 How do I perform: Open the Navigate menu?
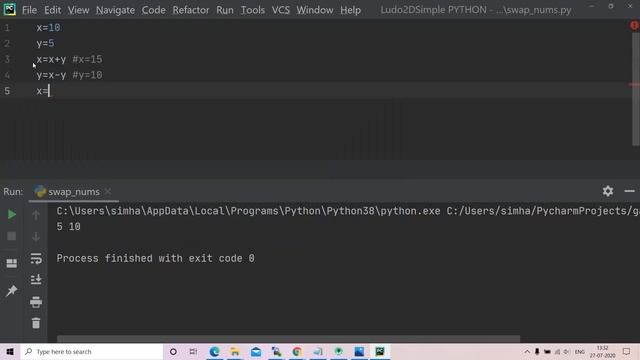[115, 10]
